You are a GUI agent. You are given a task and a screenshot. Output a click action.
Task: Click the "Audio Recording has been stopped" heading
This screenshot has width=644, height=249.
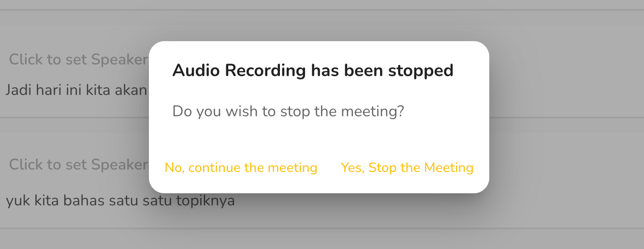[x=313, y=71]
